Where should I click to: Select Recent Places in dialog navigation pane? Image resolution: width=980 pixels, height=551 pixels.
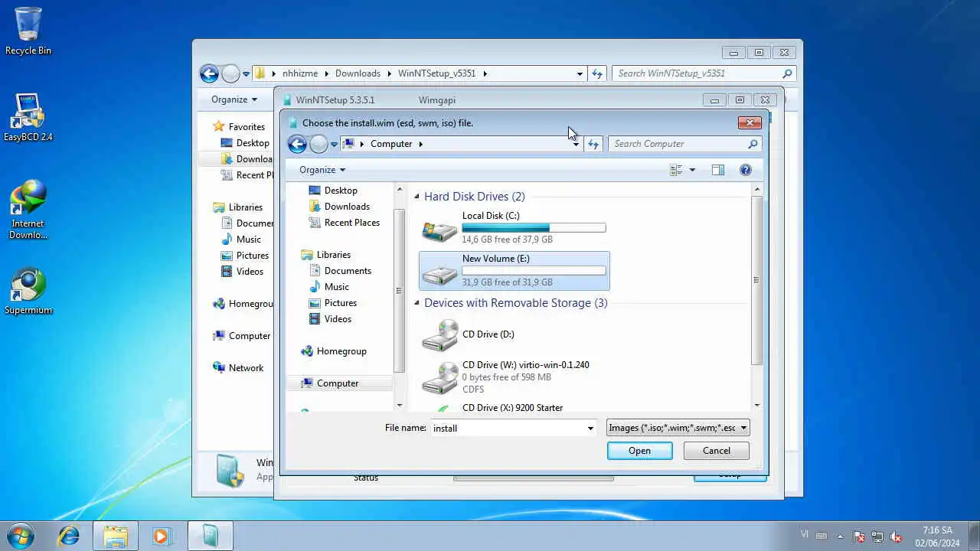(x=351, y=223)
